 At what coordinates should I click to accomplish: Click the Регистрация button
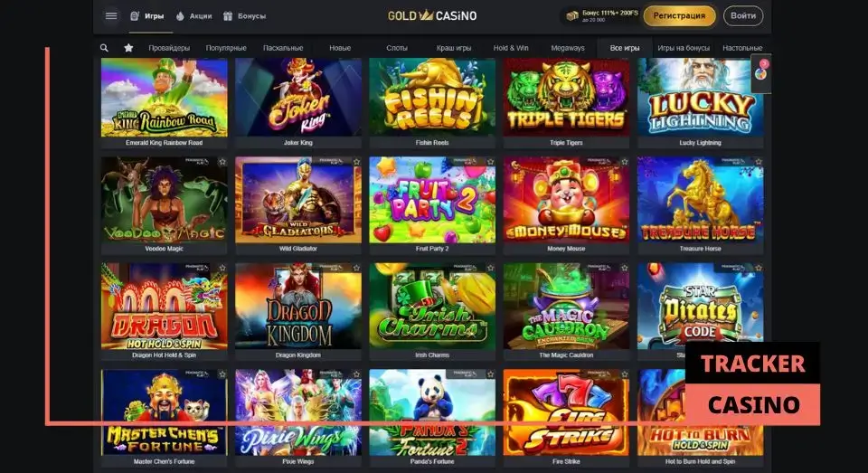679,16
